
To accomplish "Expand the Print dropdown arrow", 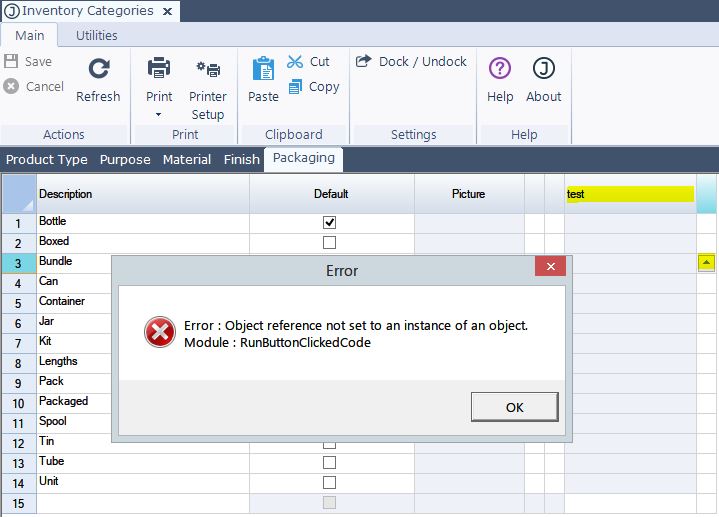I will point(159,115).
